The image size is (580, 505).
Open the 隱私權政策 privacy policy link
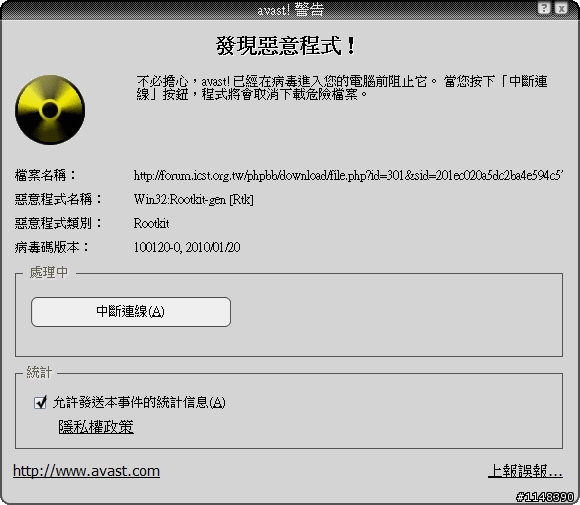point(96,427)
